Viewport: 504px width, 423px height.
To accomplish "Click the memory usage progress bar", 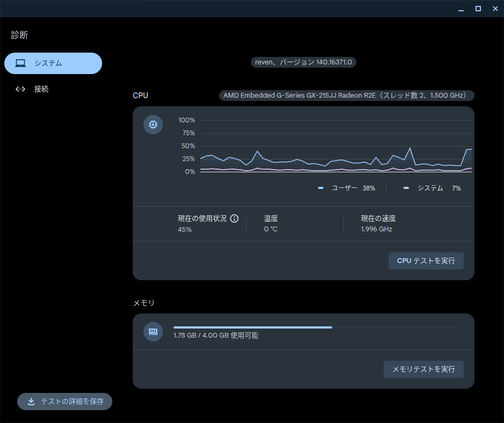I will tap(316, 327).
